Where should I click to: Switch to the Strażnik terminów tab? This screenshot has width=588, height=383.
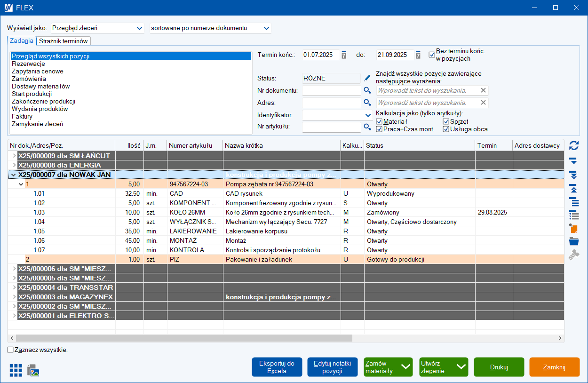(x=63, y=41)
